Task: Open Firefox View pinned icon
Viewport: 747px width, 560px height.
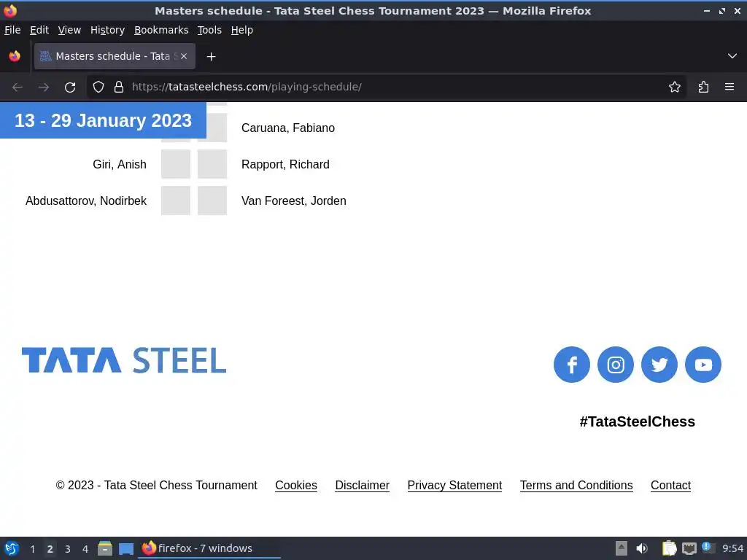Action: coord(15,56)
